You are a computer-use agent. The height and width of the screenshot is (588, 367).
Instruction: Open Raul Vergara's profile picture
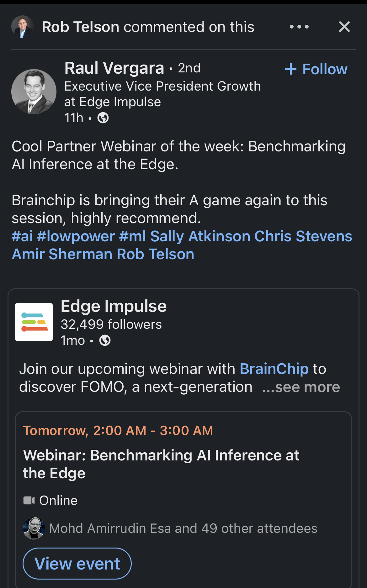point(34,92)
